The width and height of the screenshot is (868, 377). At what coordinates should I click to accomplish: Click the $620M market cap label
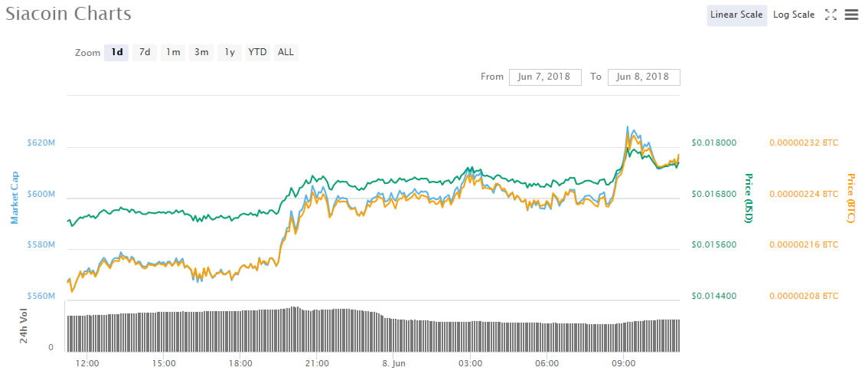pyautogui.click(x=41, y=143)
